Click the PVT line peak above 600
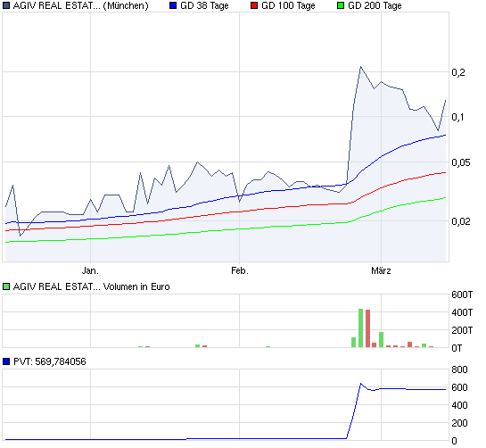The image size is (486, 448). coord(361,384)
